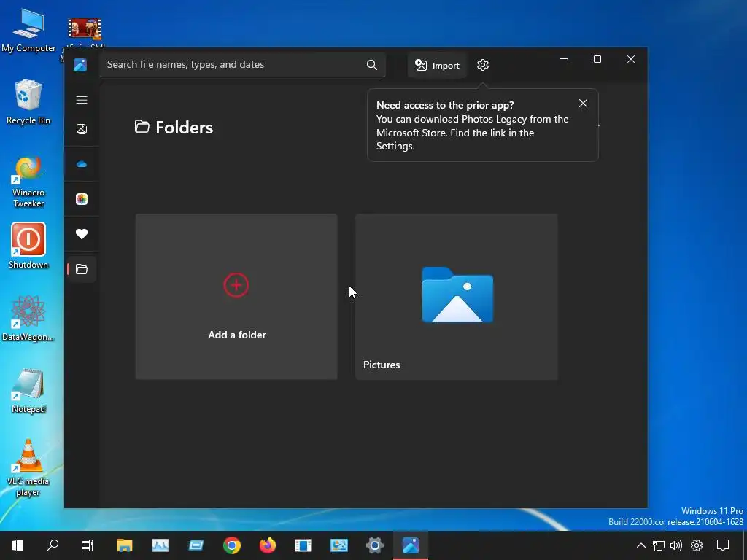This screenshot has height=560, width=747.
Task: Select Shutdown desktop shortcut
Action: click(x=28, y=246)
